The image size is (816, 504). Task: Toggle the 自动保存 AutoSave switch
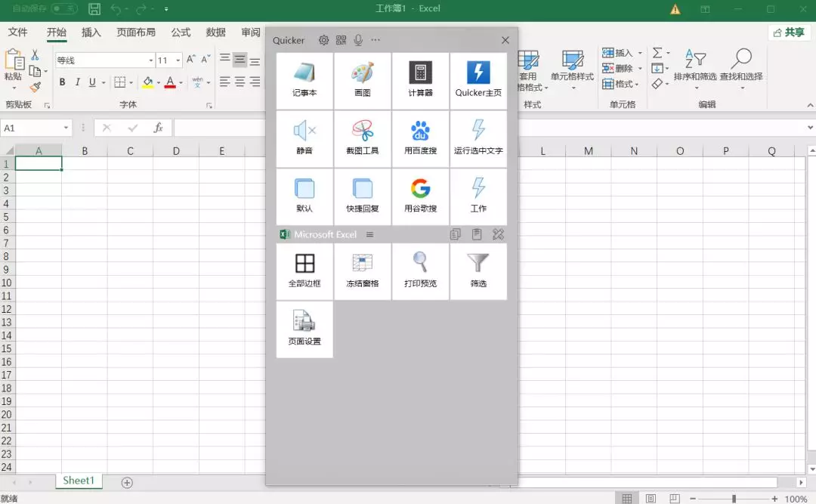coord(64,9)
